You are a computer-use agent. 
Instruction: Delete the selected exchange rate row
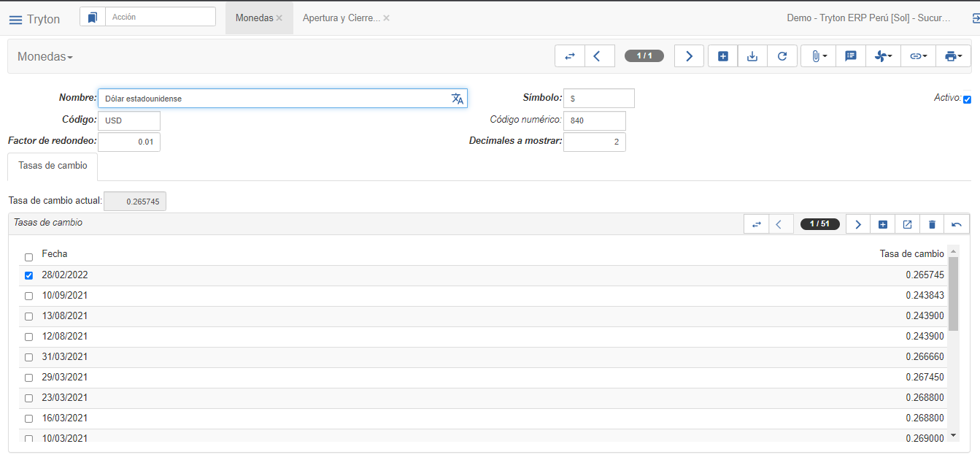click(x=932, y=224)
